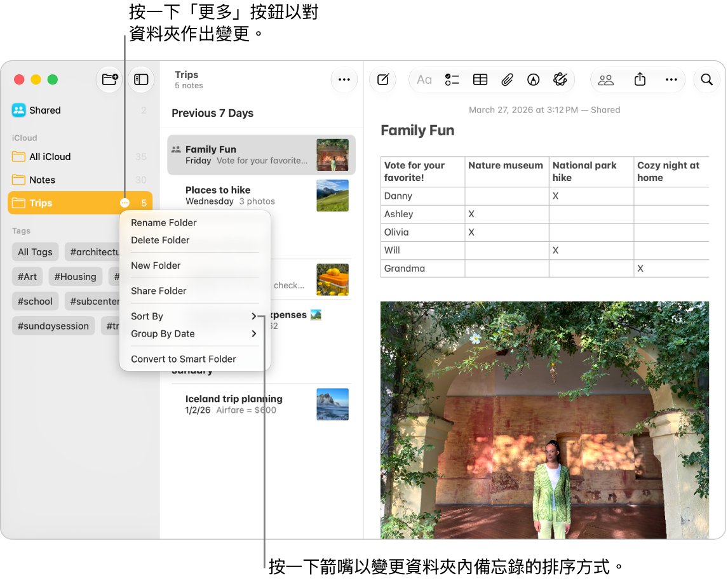Open the archway photo in the note
Viewport: 728px width, 583px height.
[x=544, y=420]
